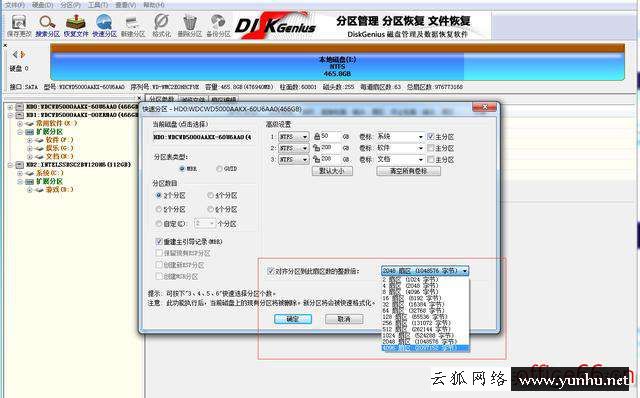Click the Save Changes (保存更改) toolbar icon
The height and width of the screenshot is (398, 640).
pos(19,26)
